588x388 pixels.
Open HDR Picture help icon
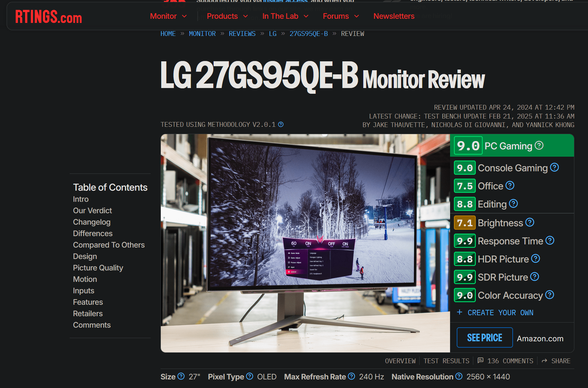536,258
